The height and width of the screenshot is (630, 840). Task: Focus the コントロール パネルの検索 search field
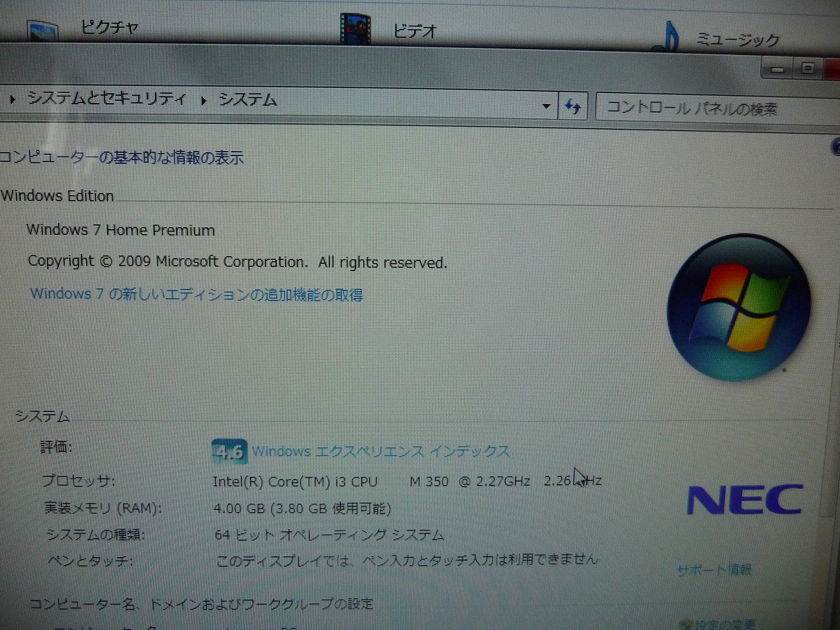[x=717, y=108]
